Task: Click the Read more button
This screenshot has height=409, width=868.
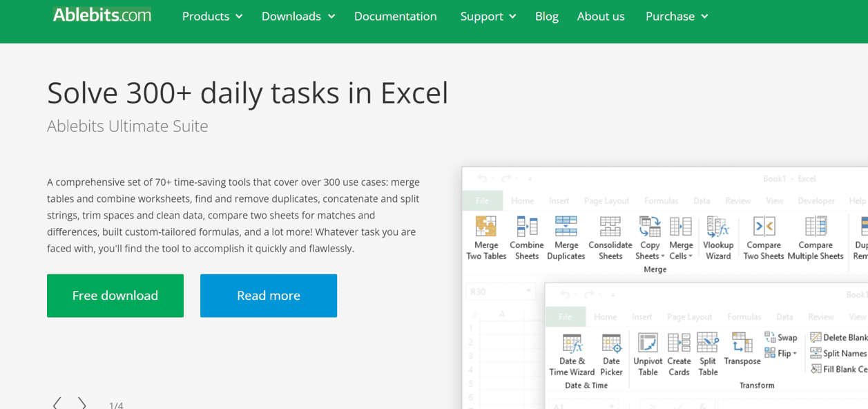Action: 269,296
